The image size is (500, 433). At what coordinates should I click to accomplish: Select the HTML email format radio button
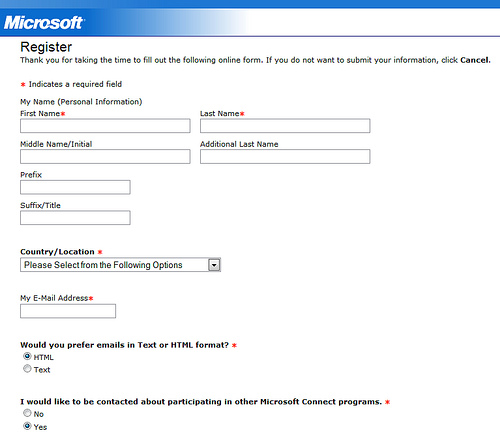point(27,356)
